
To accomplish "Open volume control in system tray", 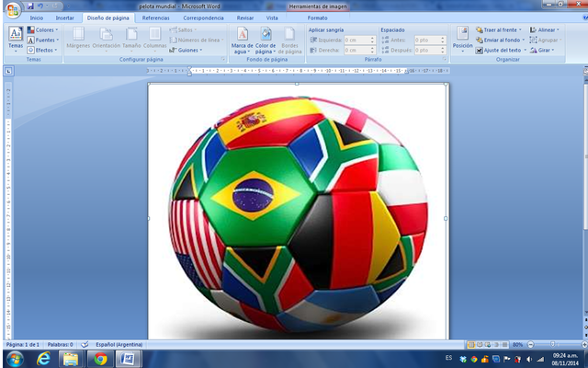I will [x=529, y=359].
